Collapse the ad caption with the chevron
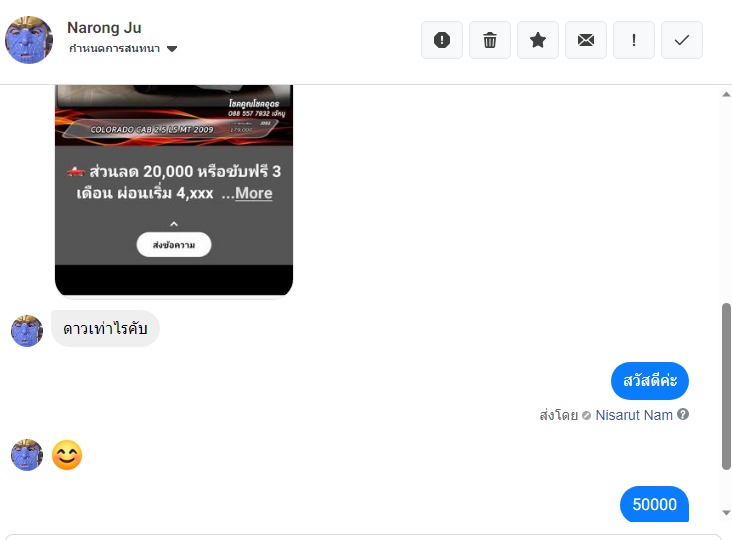 click(174, 224)
